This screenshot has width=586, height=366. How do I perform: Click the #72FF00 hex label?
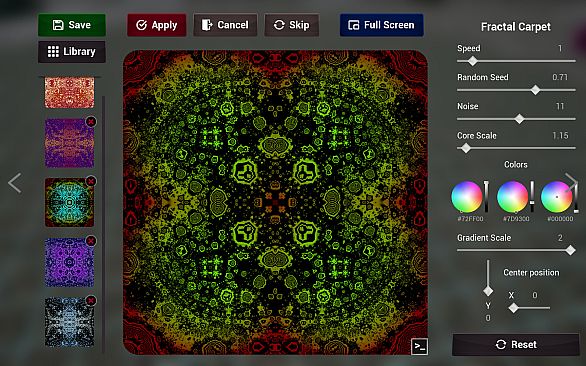click(471, 219)
